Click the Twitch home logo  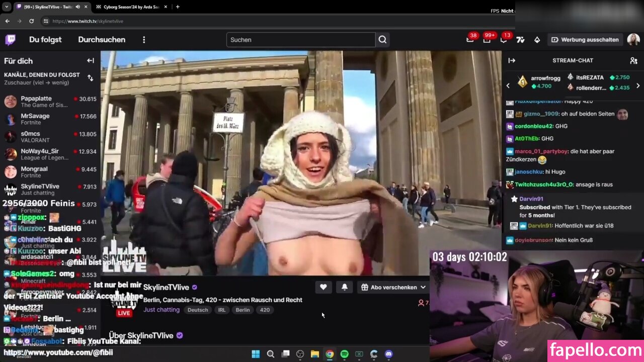(10, 40)
